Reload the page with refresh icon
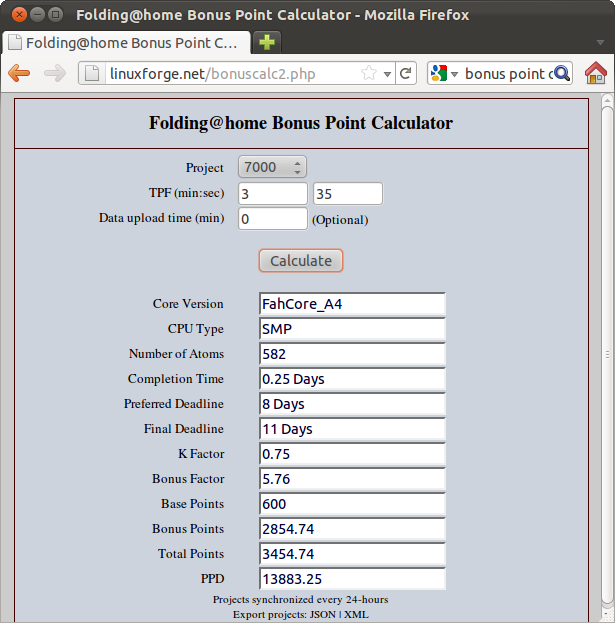 tap(406, 73)
